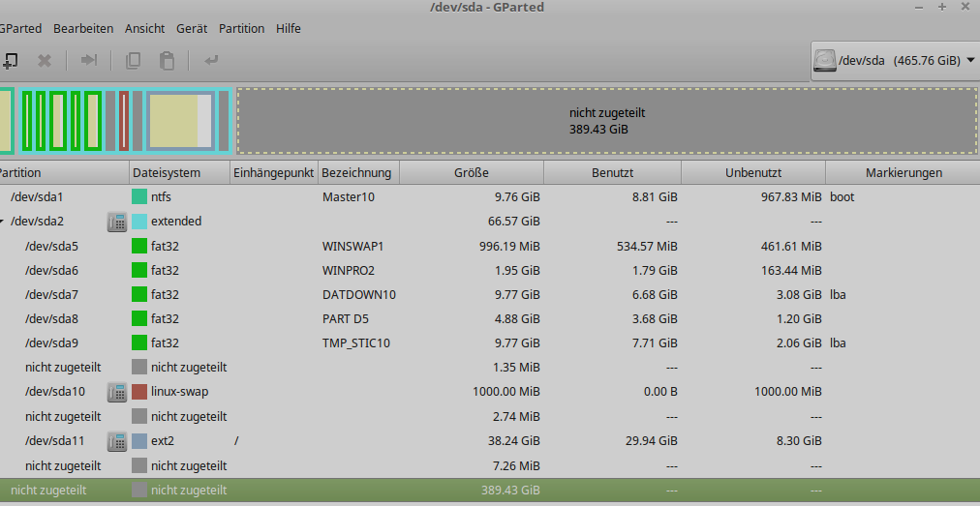This screenshot has width=980, height=506.
Task: Open the GParted menu
Action: [x=20, y=29]
